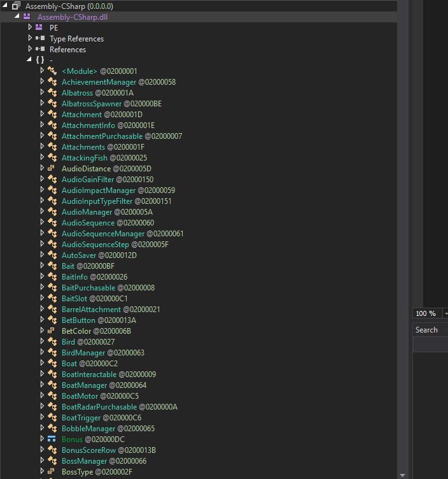448x479 pixels.
Task: Open the Search panel tab
Action: (x=426, y=330)
